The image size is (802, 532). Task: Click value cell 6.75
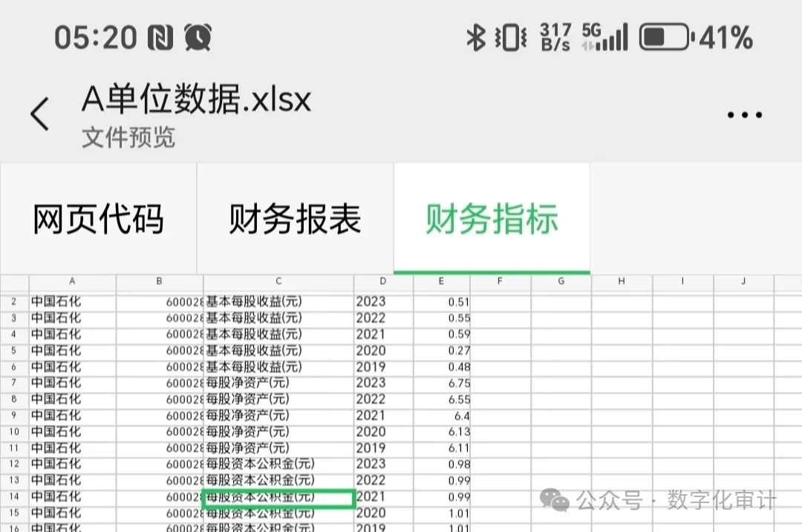click(441, 383)
